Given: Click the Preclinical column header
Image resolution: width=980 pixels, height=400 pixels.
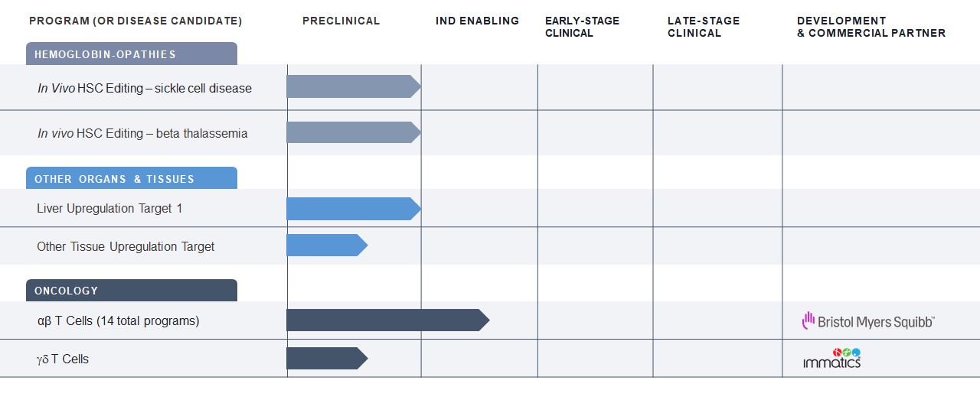Looking at the screenshot, I should (x=341, y=21).
